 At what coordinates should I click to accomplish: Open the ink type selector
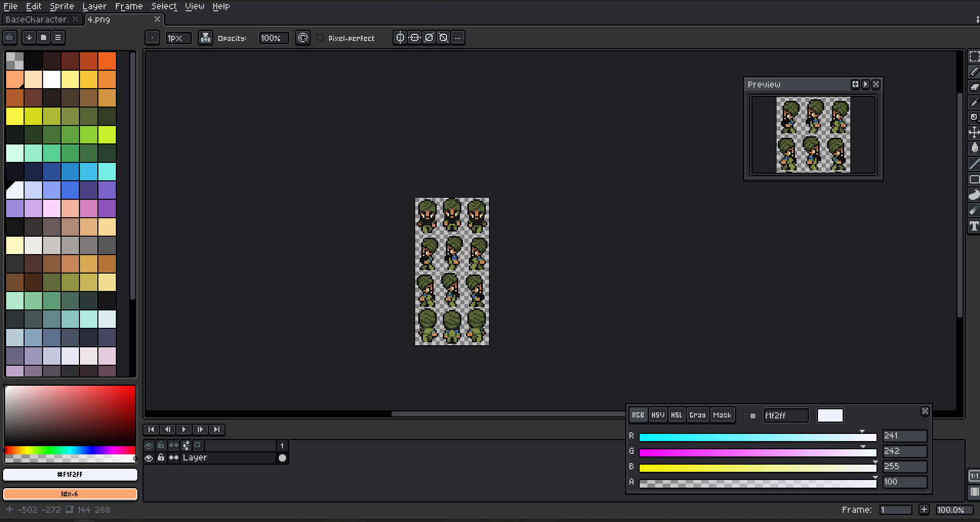(205, 38)
